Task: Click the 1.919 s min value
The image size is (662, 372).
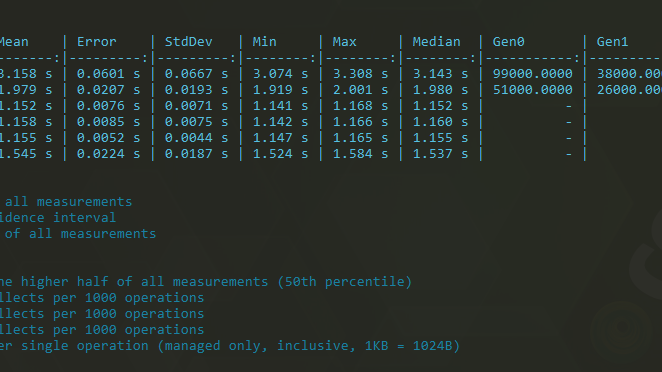Action: (280, 90)
